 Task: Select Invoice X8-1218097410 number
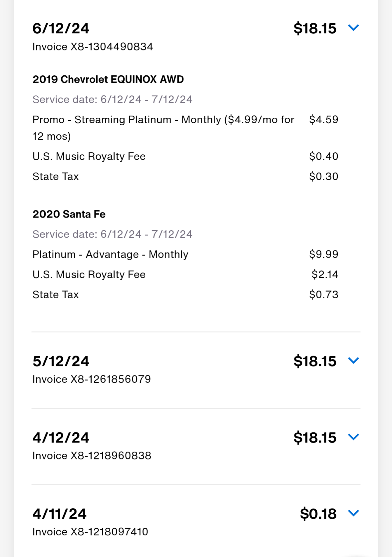(90, 532)
